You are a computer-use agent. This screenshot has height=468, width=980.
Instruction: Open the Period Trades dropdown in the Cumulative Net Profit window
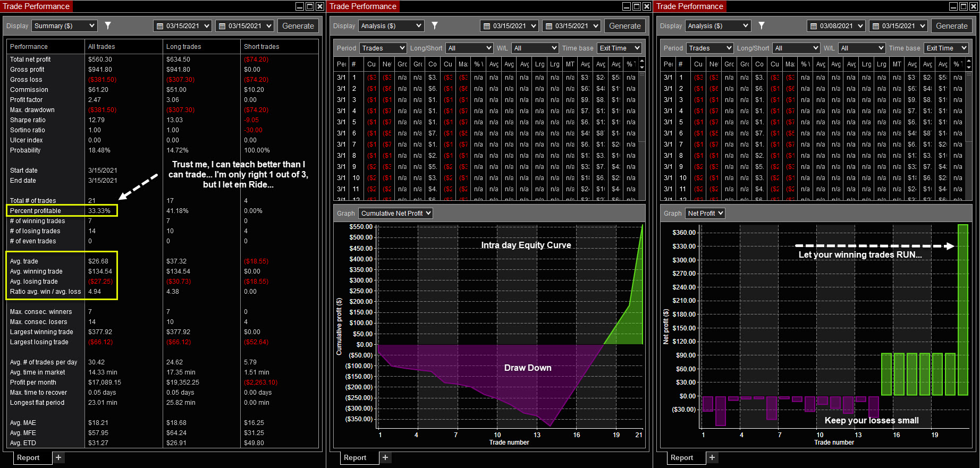383,48
